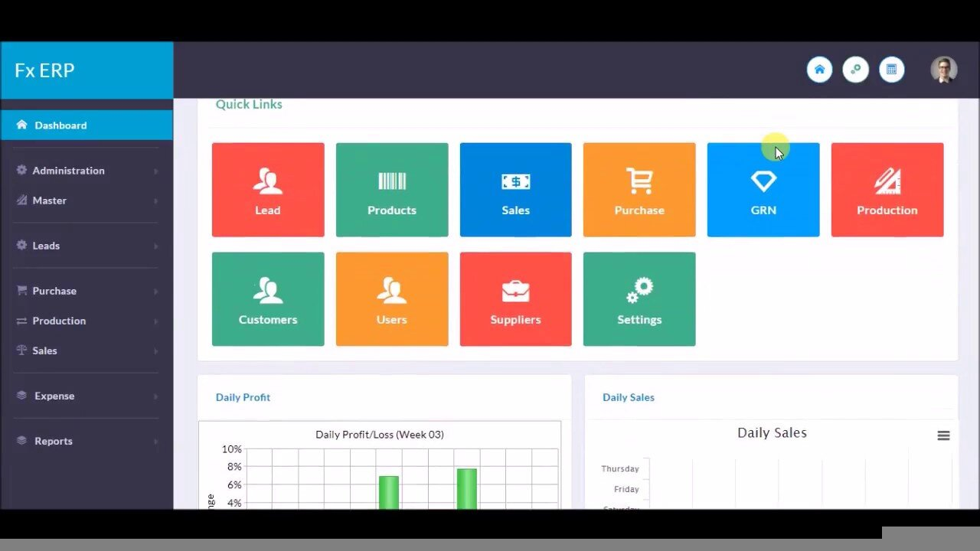Click the Quick Links heading

tap(249, 104)
